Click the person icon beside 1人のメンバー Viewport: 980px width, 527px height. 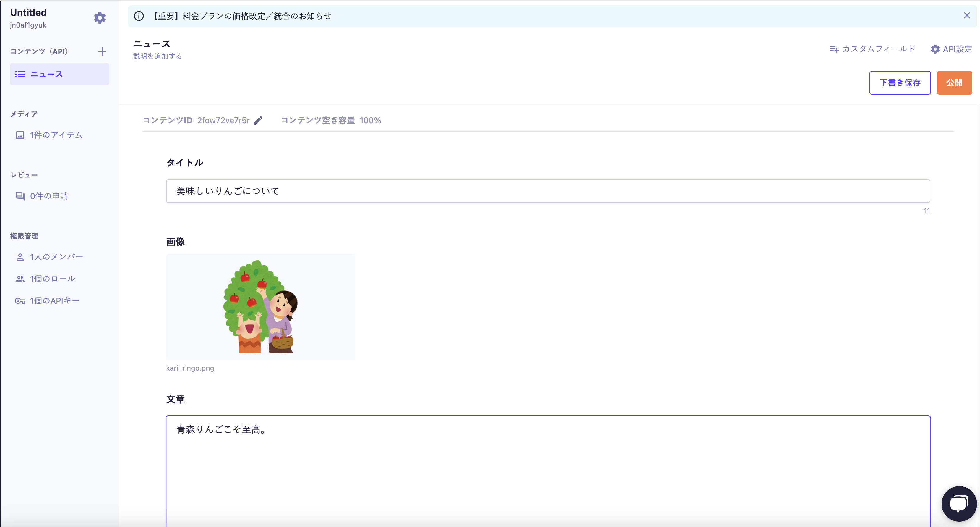coord(20,257)
